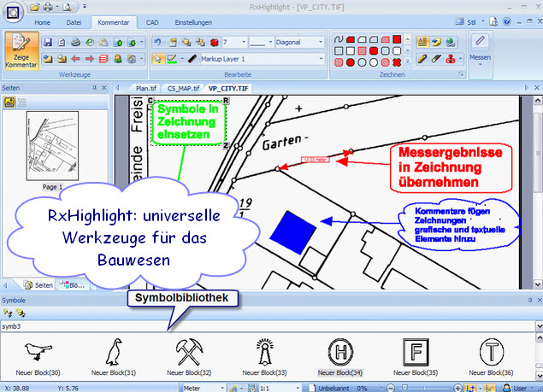Image resolution: width=543 pixels, height=392 pixels.
Task: Open the Messen measurement tool
Action: 481,50
